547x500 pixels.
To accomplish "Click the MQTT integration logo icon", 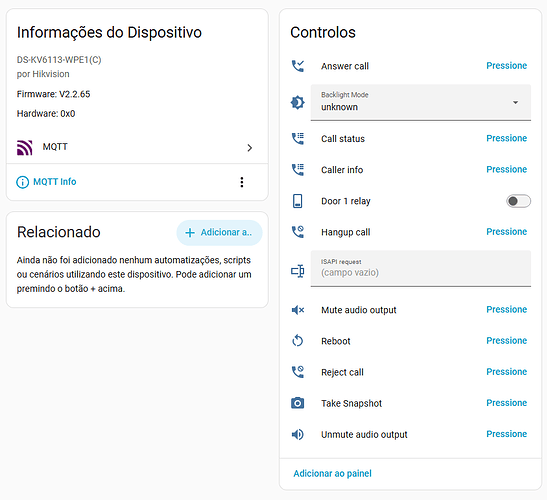I will coord(25,148).
